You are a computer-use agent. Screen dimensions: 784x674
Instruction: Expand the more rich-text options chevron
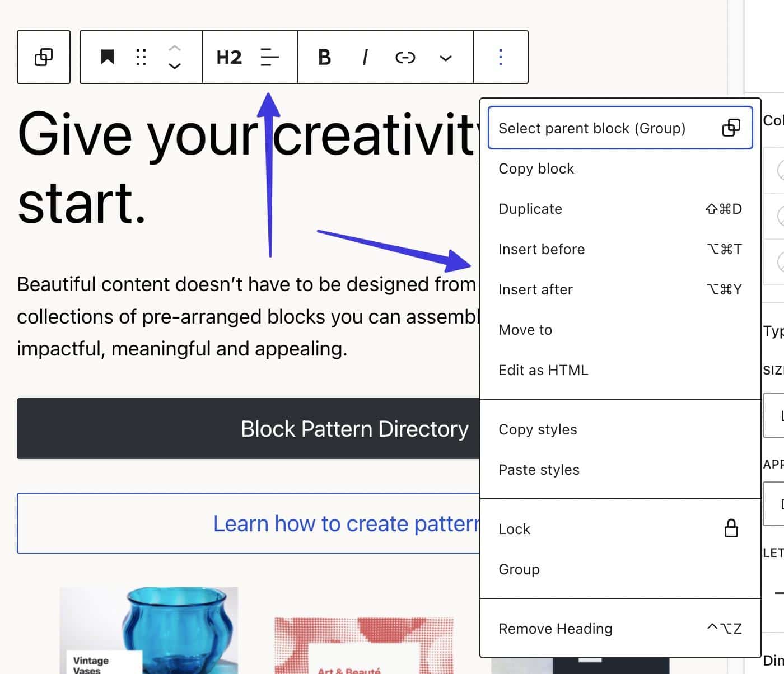click(x=445, y=57)
